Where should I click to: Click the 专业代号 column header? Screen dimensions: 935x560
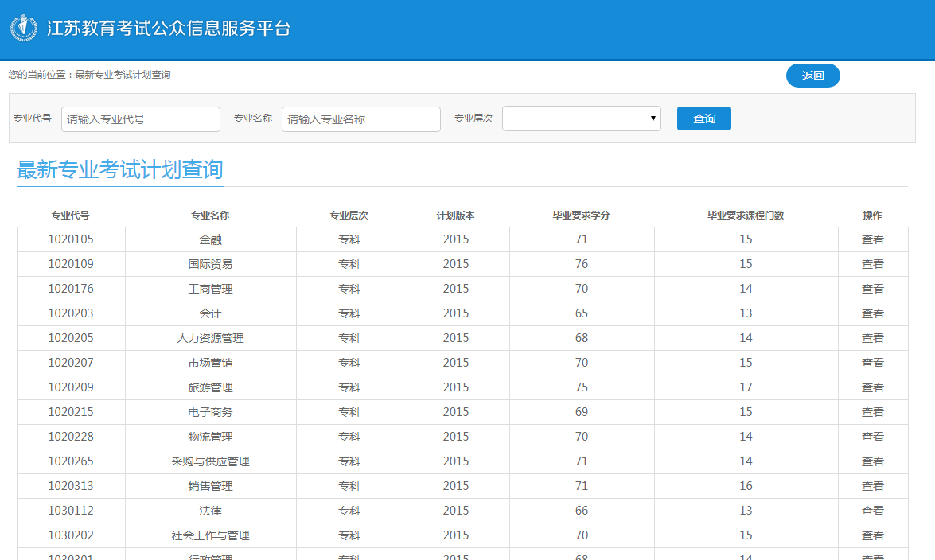click(70, 216)
